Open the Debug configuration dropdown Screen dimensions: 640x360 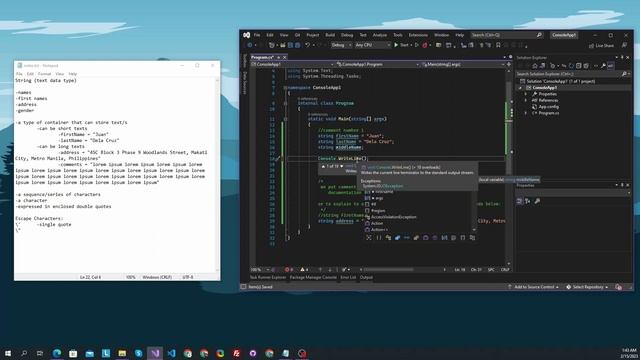(341, 45)
